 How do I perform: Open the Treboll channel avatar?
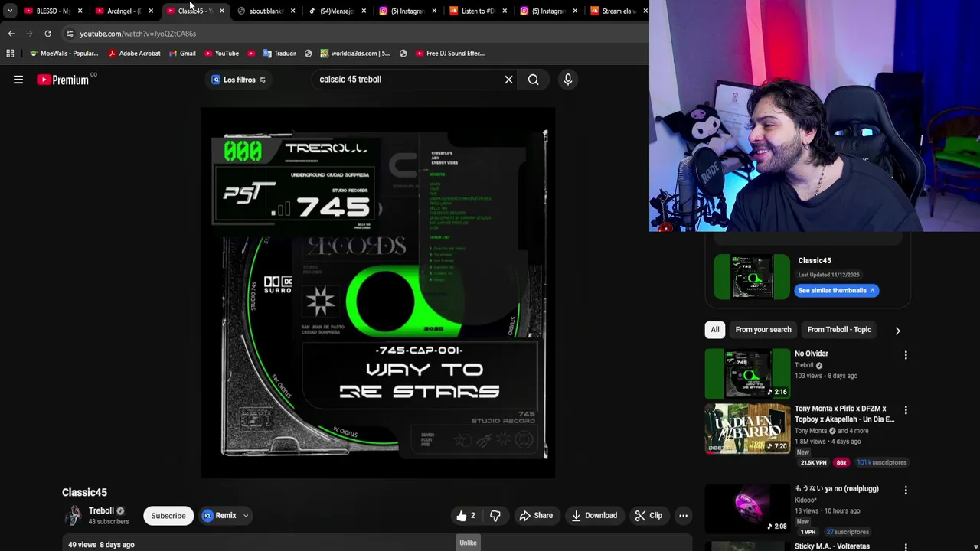point(73,516)
